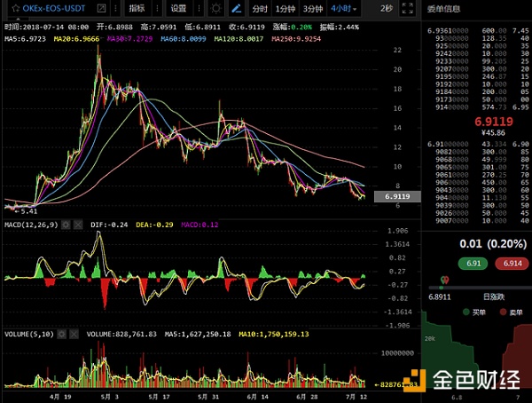
Task: Pop out the chart in a new window
Action: [101, 8]
